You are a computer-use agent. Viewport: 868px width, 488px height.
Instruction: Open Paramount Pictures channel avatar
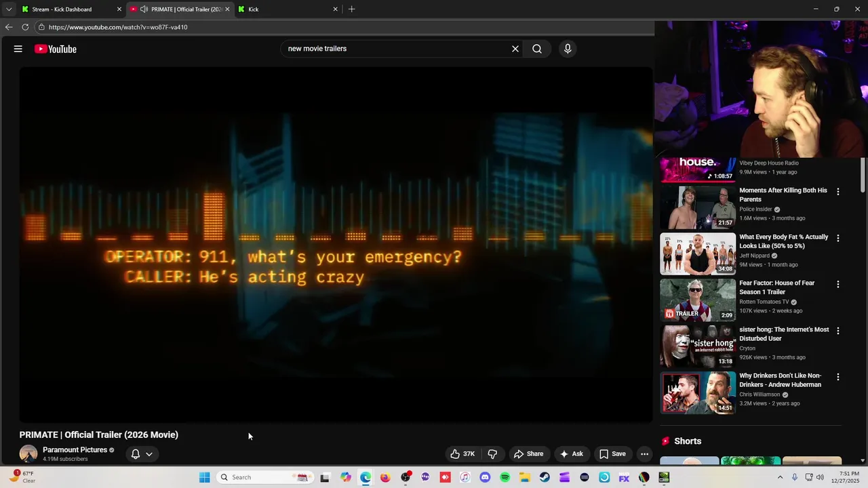[28, 454]
